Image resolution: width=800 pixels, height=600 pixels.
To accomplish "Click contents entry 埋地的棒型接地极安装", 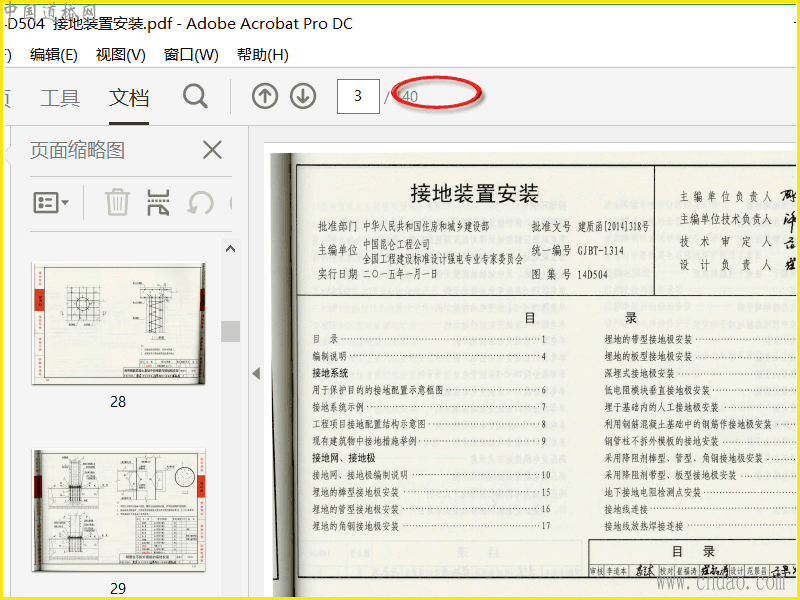I will click(356, 492).
